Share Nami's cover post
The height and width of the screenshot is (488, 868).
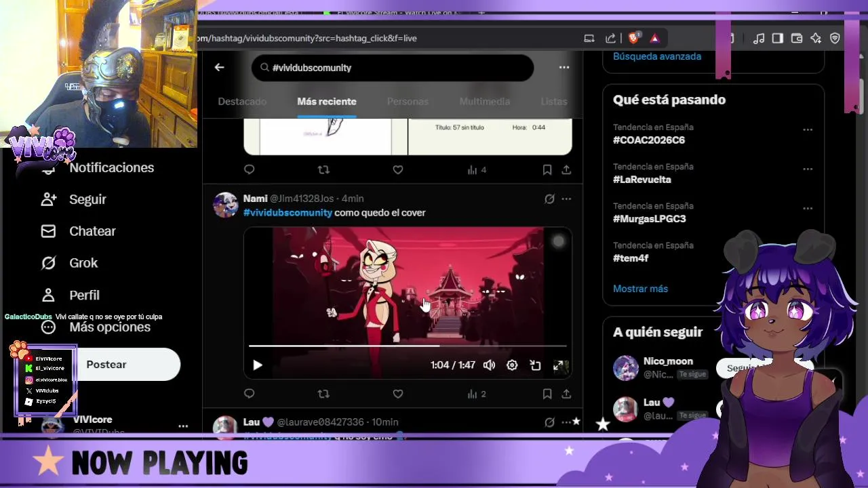pyautogui.click(x=566, y=394)
